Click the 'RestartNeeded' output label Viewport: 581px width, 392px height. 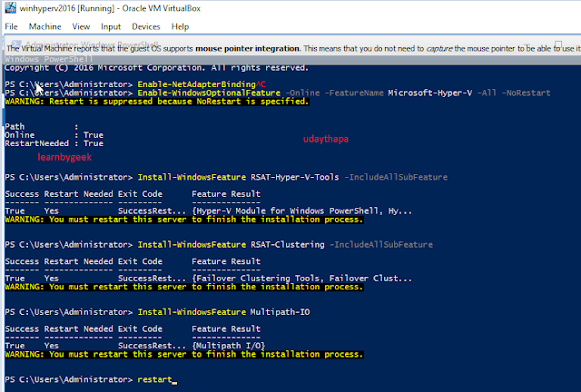coord(36,143)
